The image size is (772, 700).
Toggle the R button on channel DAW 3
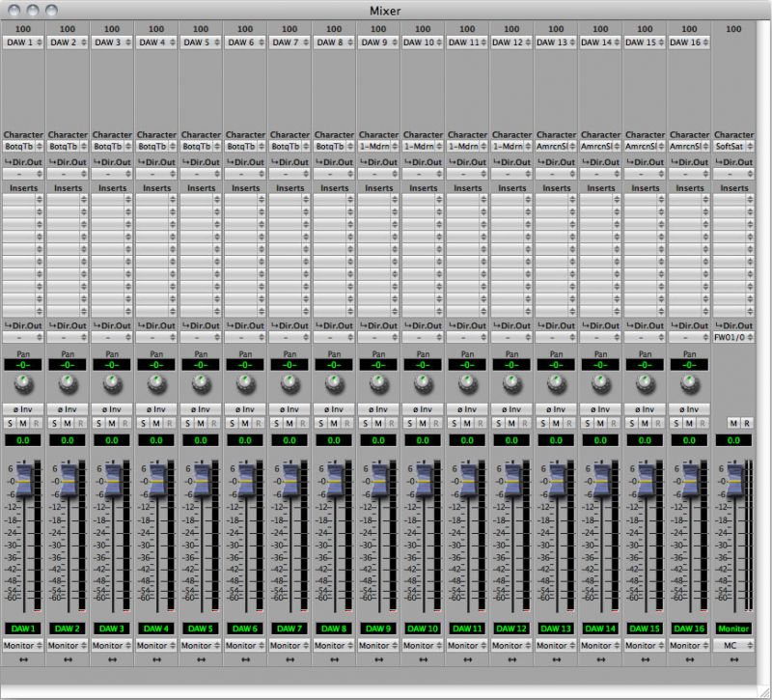click(124, 423)
